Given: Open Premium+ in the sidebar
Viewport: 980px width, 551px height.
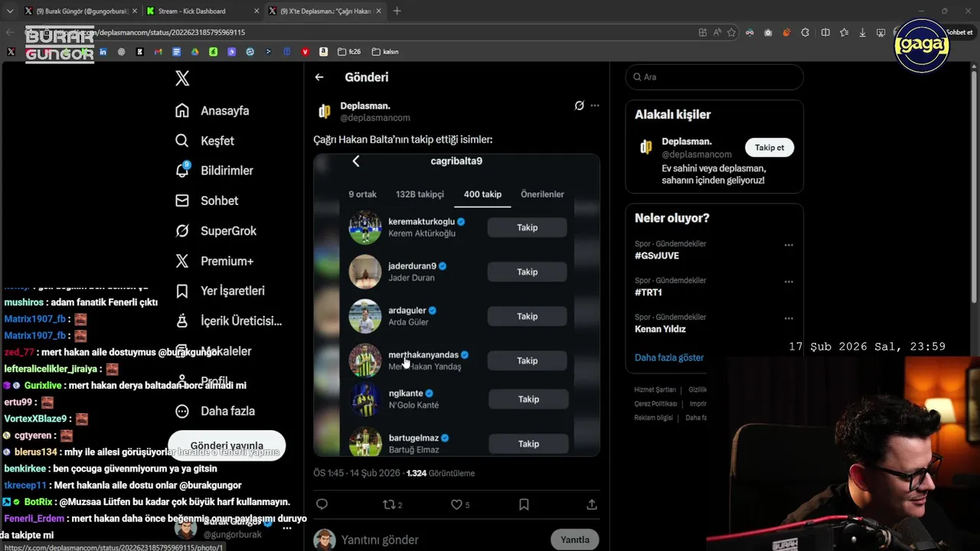Looking at the screenshot, I should [214, 261].
